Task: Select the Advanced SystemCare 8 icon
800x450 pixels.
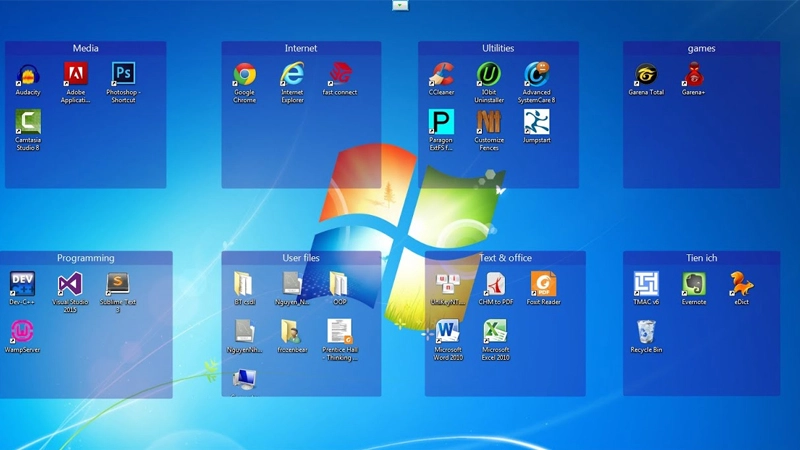Action: pos(537,74)
